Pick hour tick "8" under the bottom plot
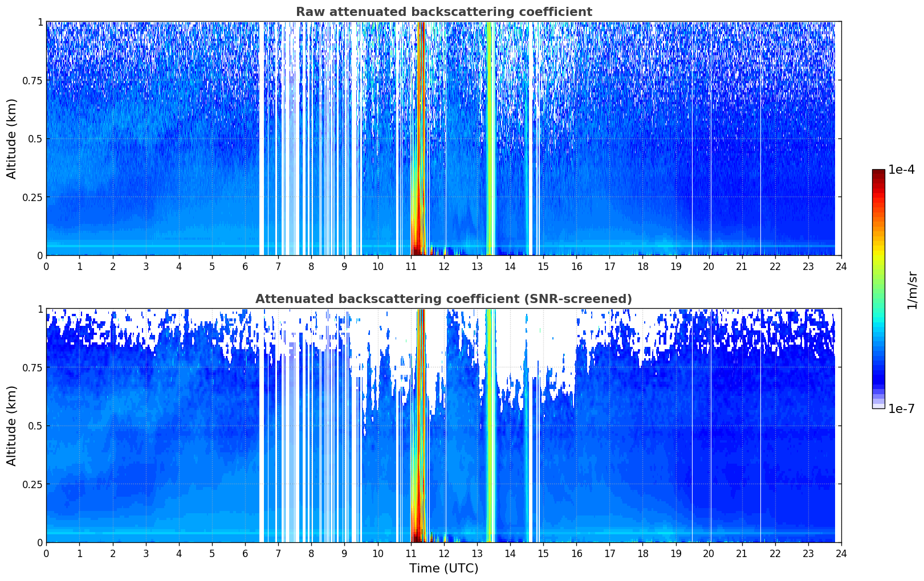 pos(311,553)
